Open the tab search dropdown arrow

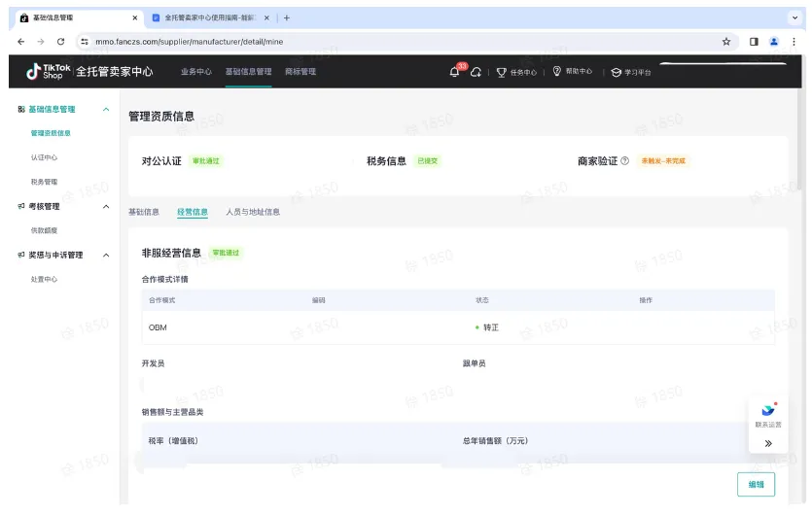(x=794, y=17)
